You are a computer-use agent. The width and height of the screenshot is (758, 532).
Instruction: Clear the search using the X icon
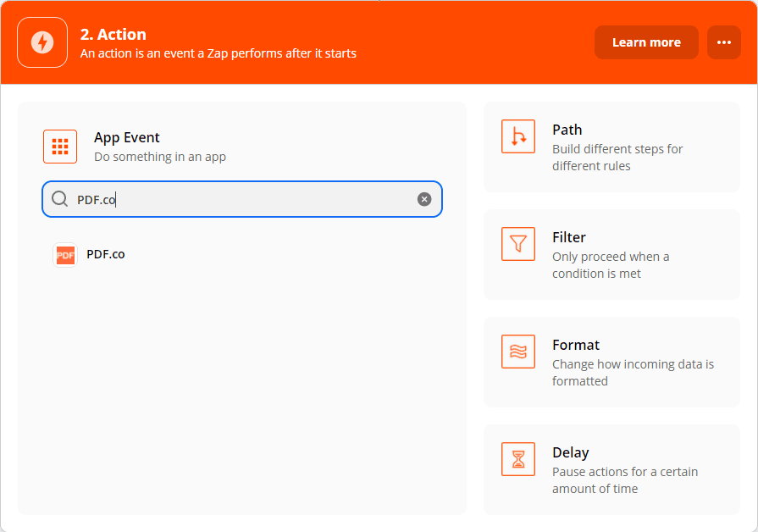click(423, 198)
